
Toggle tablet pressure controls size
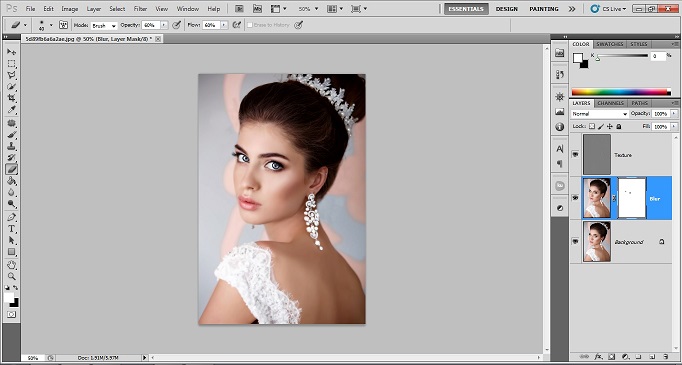coord(298,25)
